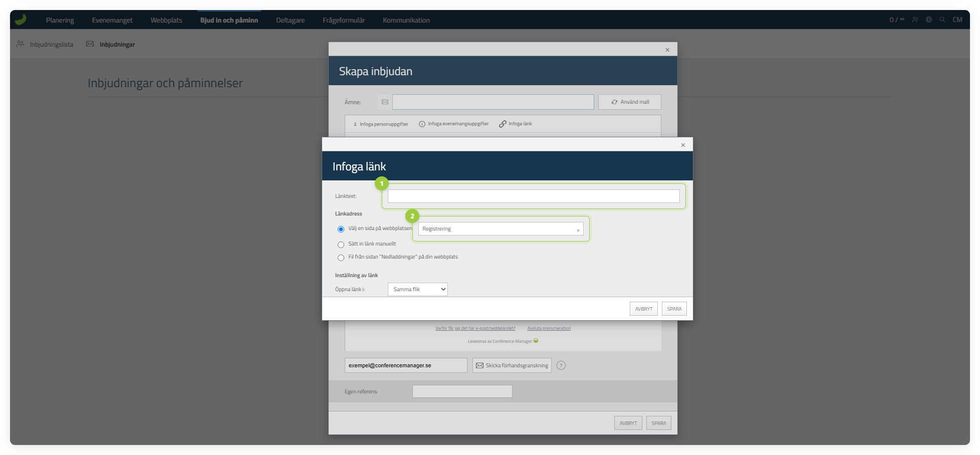This screenshot has height=455, width=980.
Task: Click the globe language icon
Action: point(929,20)
